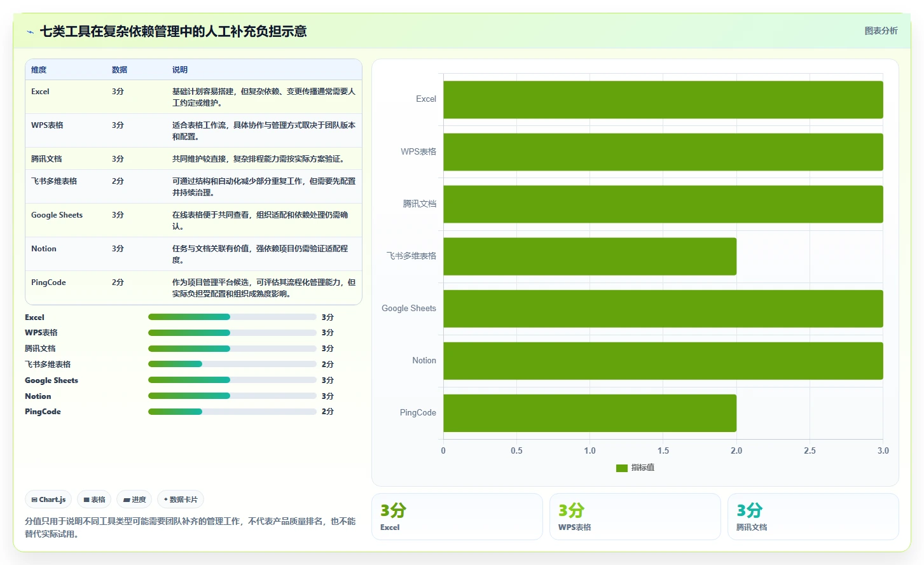Click the Excel 3分 summary card

(457, 517)
